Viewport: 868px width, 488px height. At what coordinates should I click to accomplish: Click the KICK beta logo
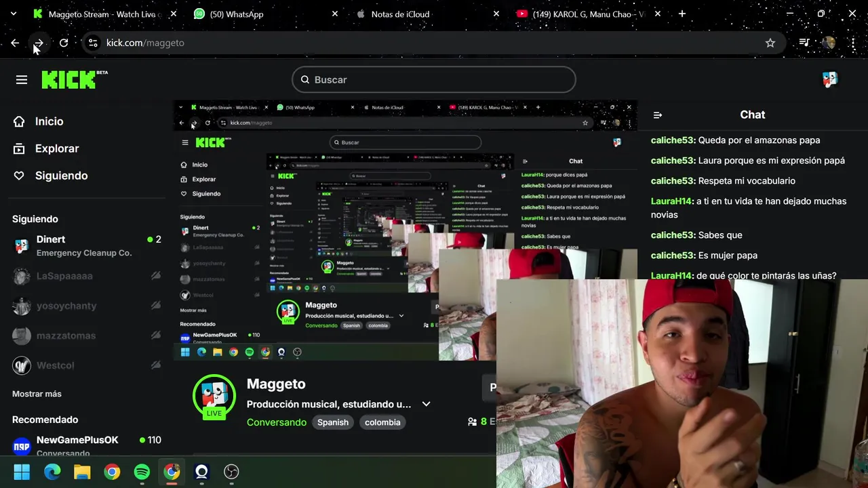pyautogui.click(x=75, y=79)
